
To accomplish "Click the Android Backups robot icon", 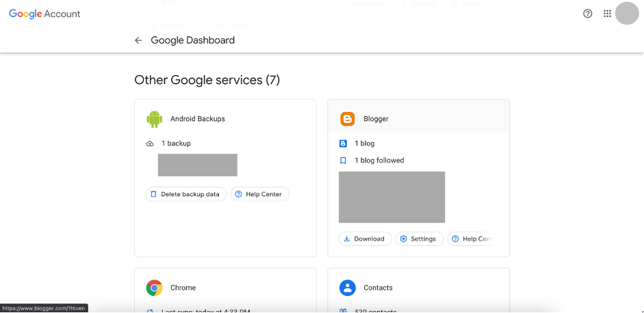I will [x=154, y=119].
